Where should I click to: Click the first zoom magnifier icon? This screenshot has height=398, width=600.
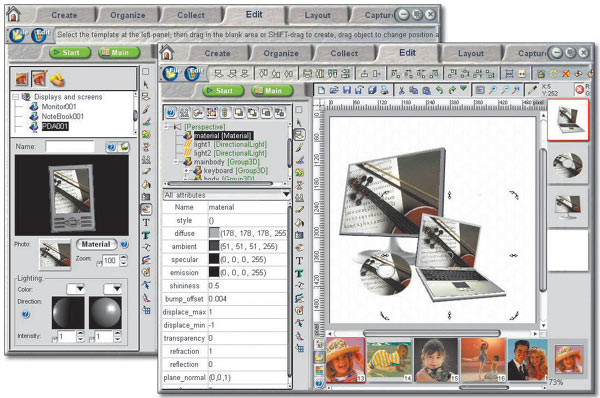coord(493,90)
